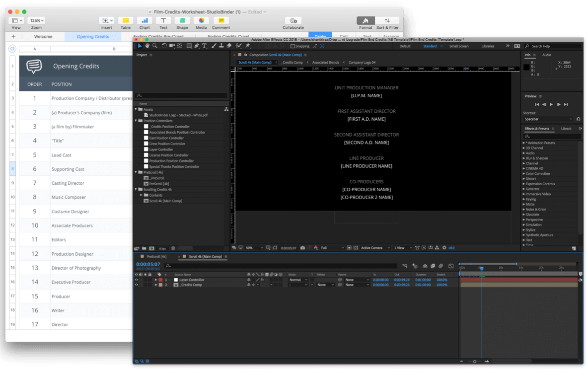588x370 pixels.
Task: Collapse the Position Controllers folder
Action: [136, 121]
